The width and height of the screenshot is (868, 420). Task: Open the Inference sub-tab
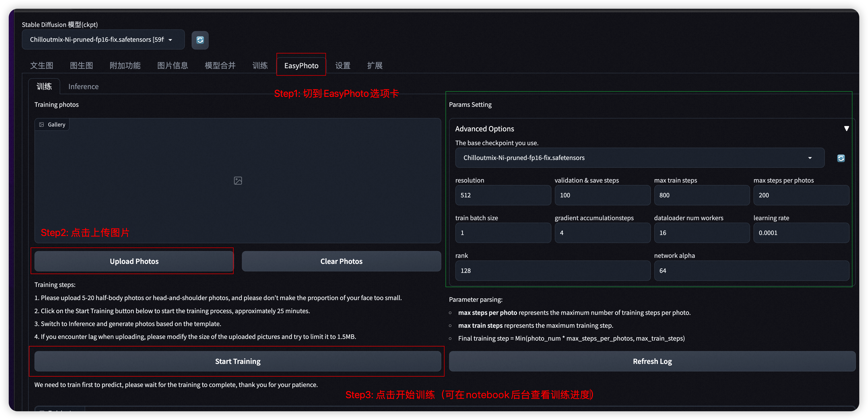(83, 87)
